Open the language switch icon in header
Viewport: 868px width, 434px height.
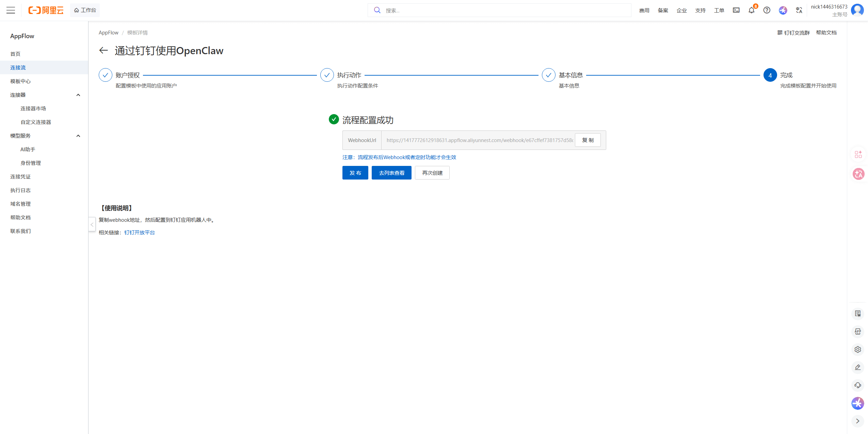point(799,10)
